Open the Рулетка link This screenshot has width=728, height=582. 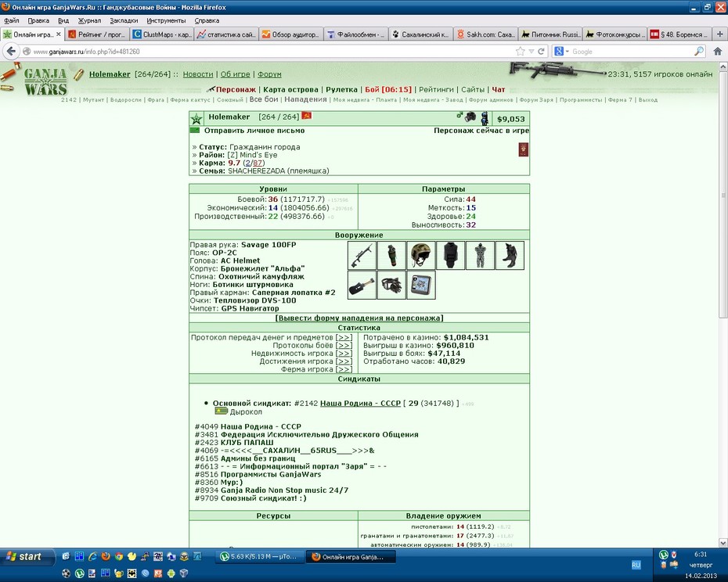pyautogui.click(x=341, y=90)
